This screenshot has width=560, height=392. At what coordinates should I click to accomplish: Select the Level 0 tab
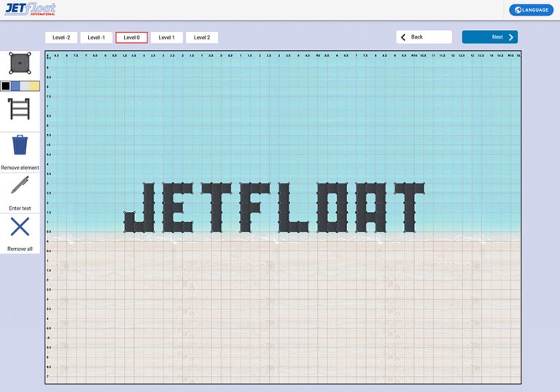131,37
